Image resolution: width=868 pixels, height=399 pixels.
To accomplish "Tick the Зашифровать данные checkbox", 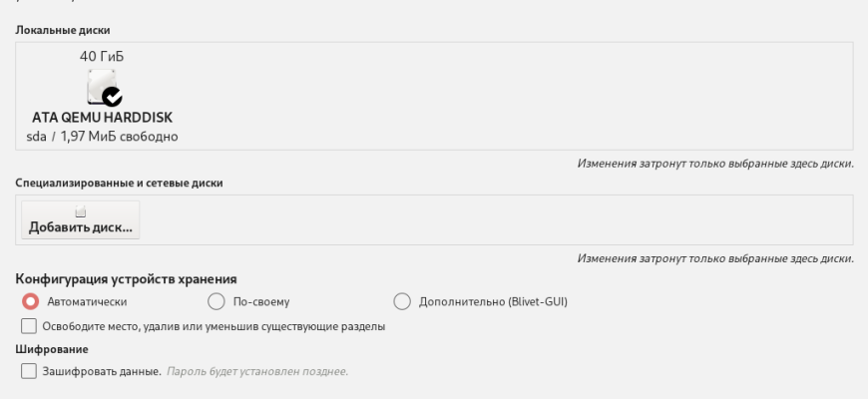I will pos(28,371).
